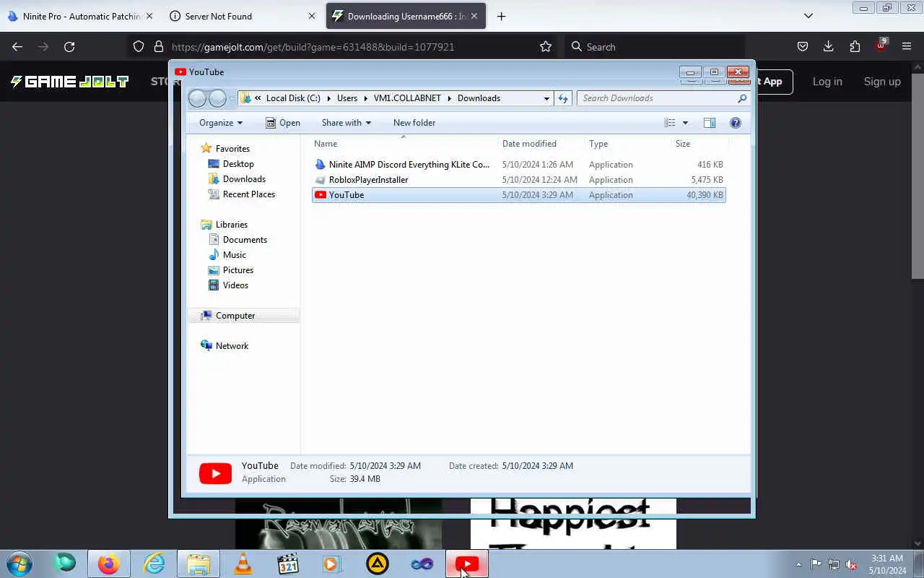This screenshot has height=578, width=924.
Task: Open the view options dropdown arrow
Action: [x=685, y=123]
